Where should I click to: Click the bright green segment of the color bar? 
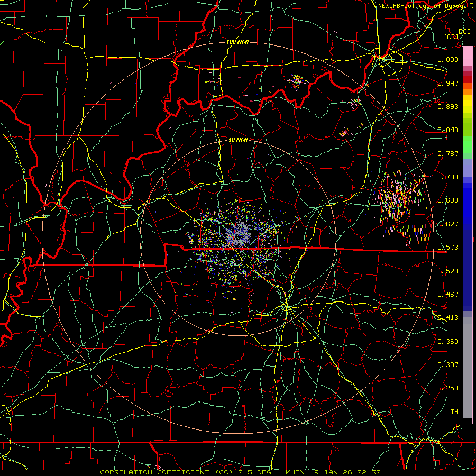tap(467, 144)
